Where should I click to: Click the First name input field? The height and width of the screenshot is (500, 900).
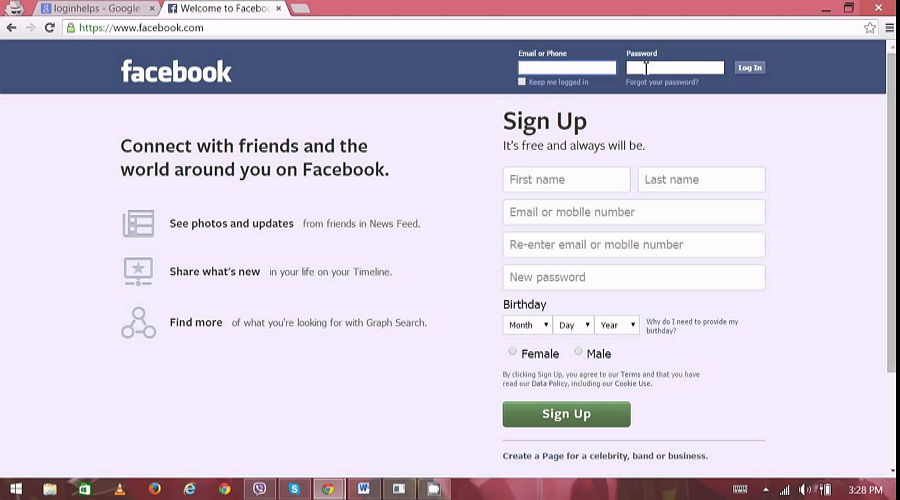566,180
